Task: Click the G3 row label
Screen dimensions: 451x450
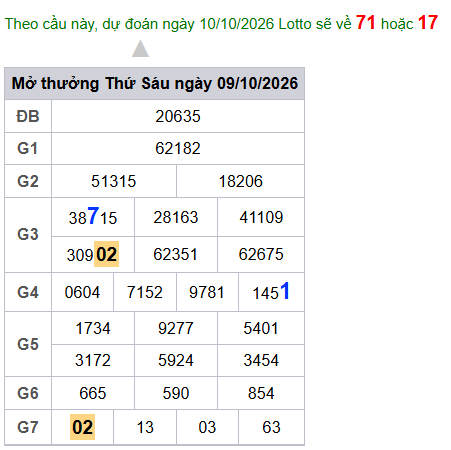Action: coord(28,234)
